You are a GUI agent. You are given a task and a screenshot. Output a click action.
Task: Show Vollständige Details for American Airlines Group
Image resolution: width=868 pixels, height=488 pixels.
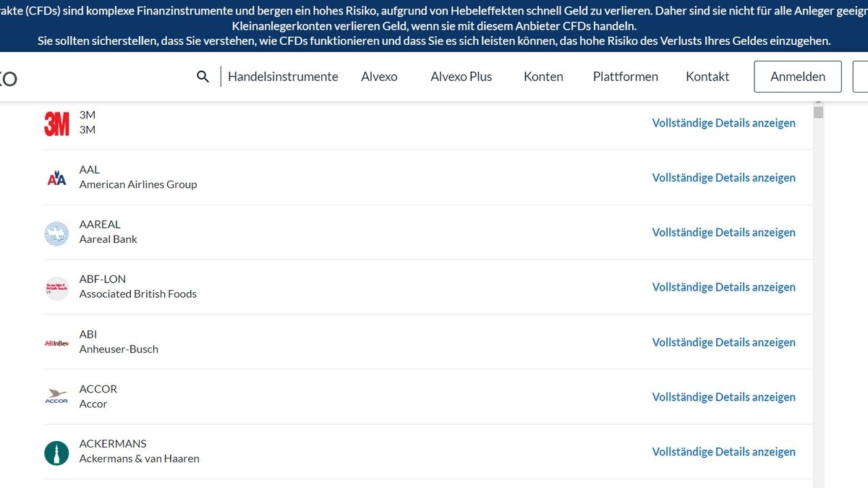point(723,177)
